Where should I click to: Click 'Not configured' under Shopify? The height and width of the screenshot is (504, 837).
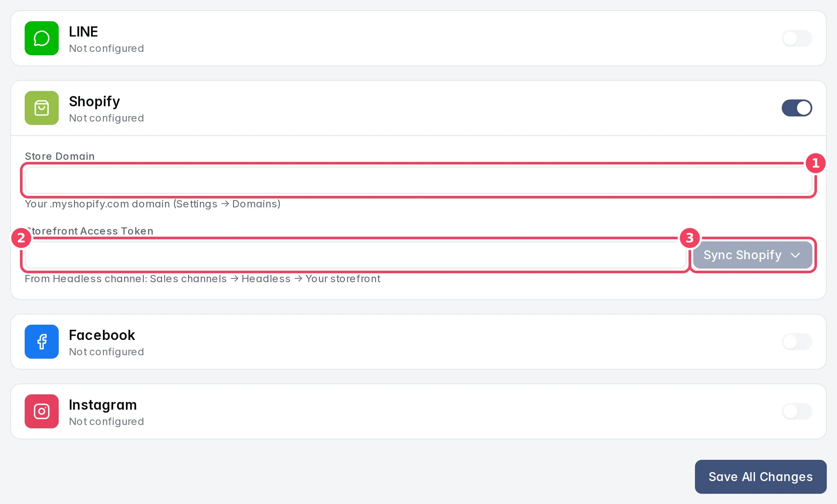pos(106,118)
